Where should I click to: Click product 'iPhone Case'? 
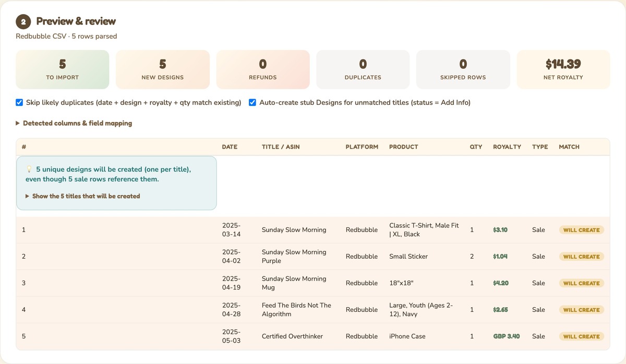pos(407,336)
